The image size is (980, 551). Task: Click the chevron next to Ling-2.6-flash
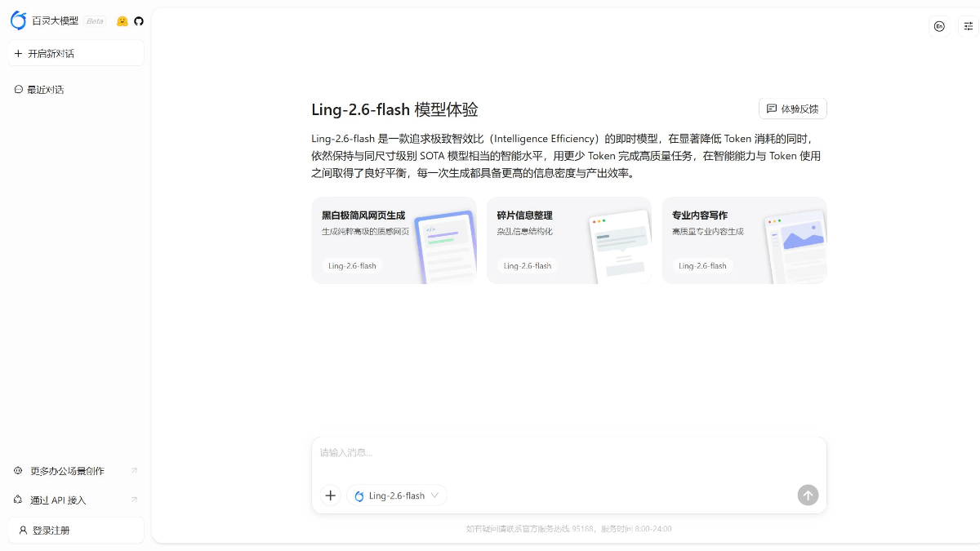tap(434, 495)
